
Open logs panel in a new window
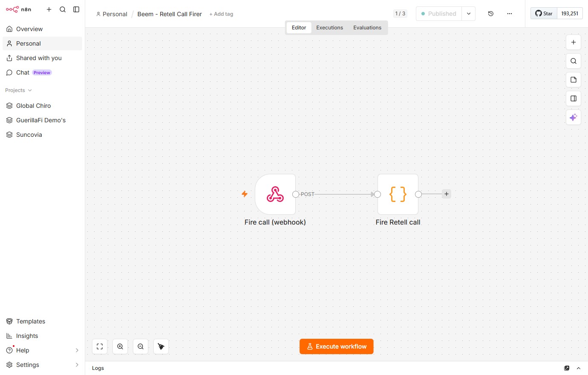coord(567,368)
